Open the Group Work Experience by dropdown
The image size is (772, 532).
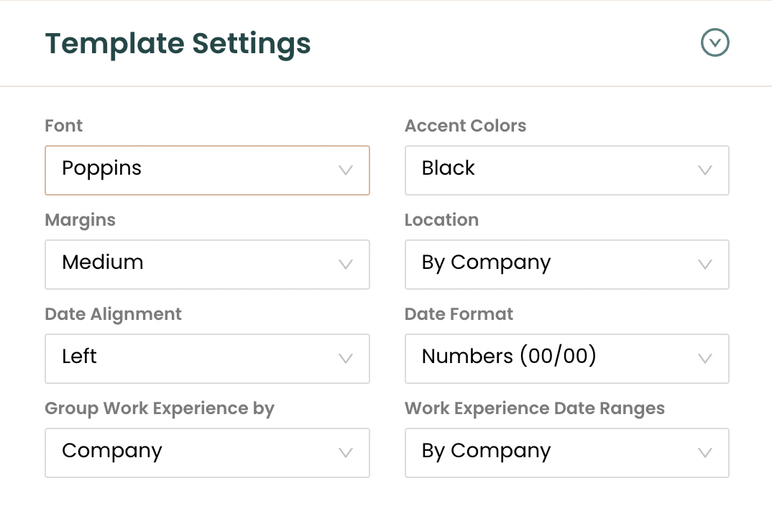pos(207,453)
